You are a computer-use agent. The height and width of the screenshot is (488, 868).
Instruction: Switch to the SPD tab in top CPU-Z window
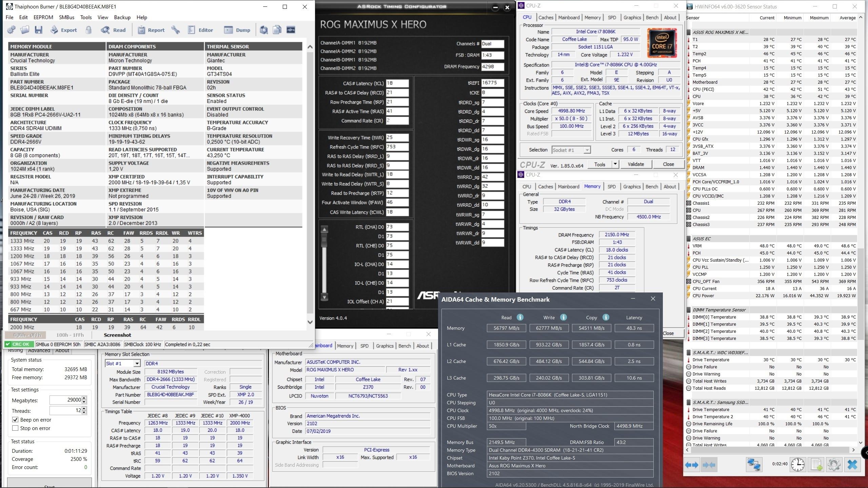(x=612, y=17)
